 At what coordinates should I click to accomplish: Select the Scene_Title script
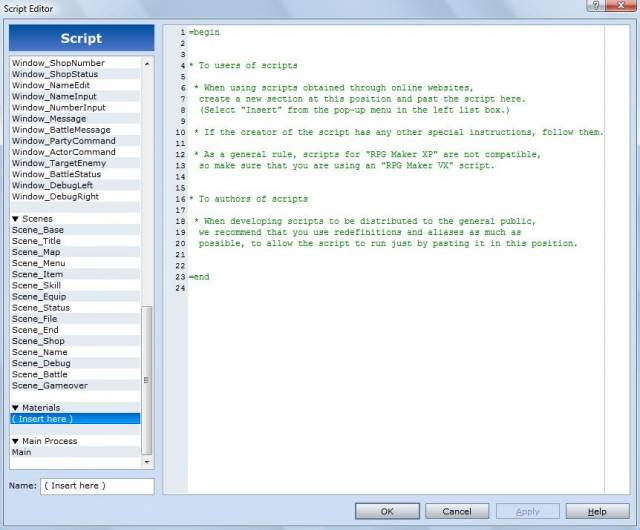coord(76,241)
